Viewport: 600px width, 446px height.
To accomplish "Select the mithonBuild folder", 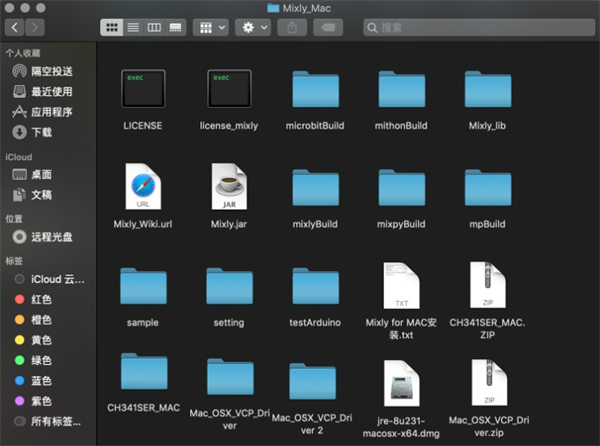I will click(402, 89).
